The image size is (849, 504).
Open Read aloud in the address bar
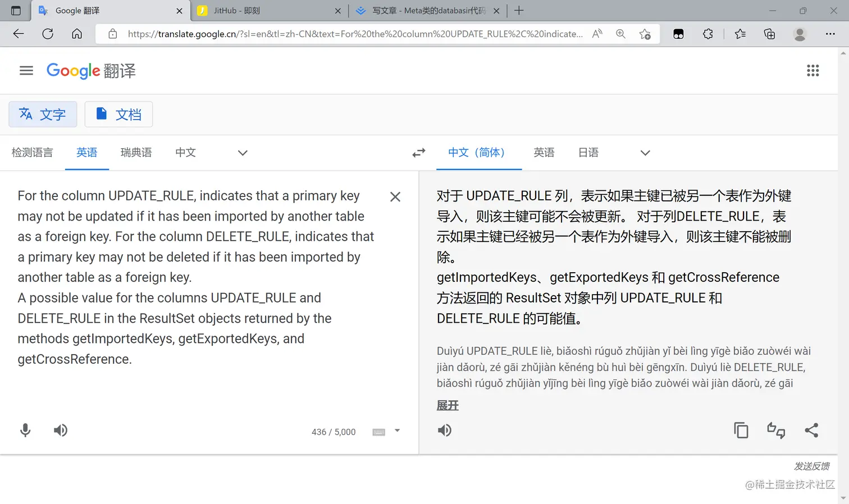pyautogui.click(x=597, y=34)
